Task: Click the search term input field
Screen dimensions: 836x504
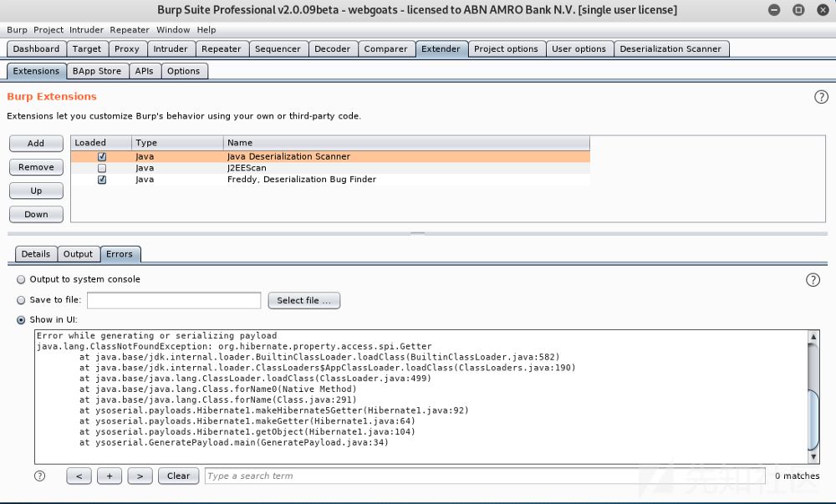Action: (x=485, y=476)
